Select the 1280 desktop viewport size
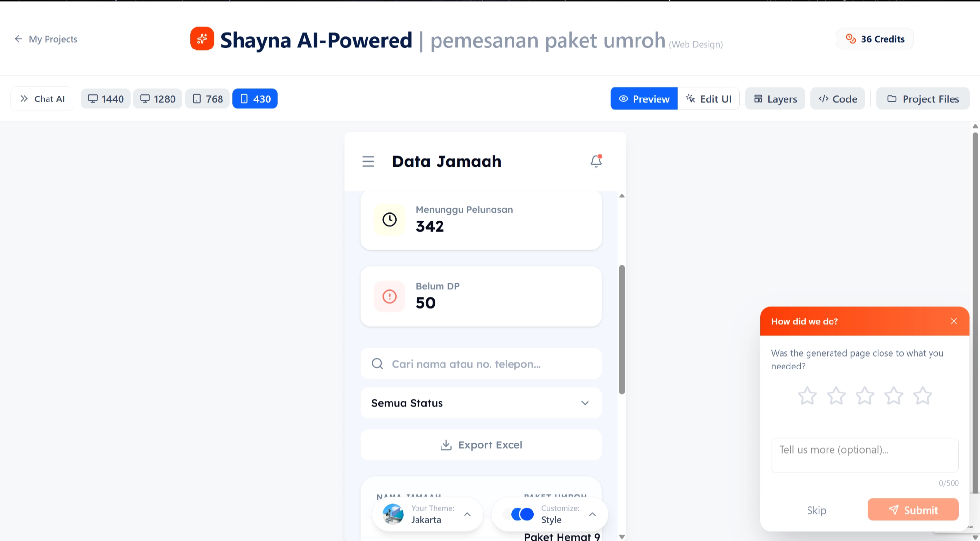This screenshot has width=980, height=541. [x=157, y=98]
